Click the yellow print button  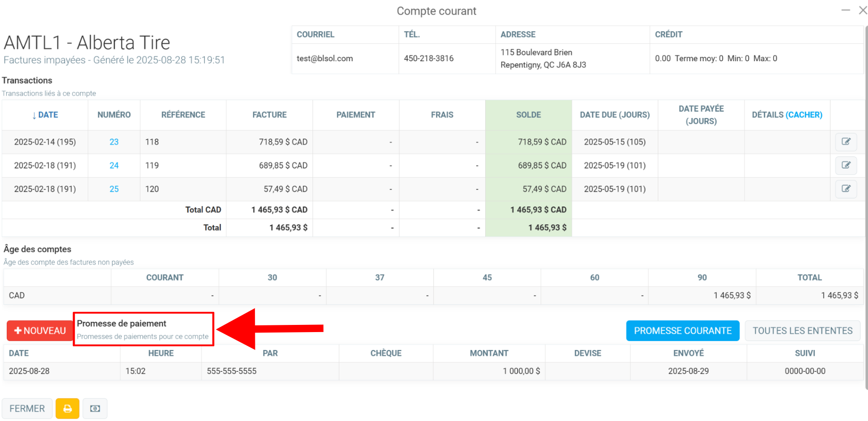pyautogui.click(x=68, y=408)
